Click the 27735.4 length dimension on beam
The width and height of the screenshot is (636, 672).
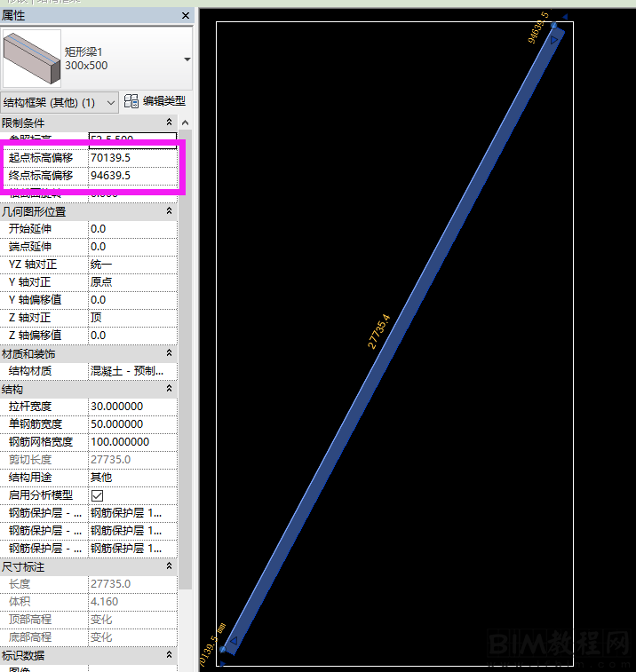(379, 331)
